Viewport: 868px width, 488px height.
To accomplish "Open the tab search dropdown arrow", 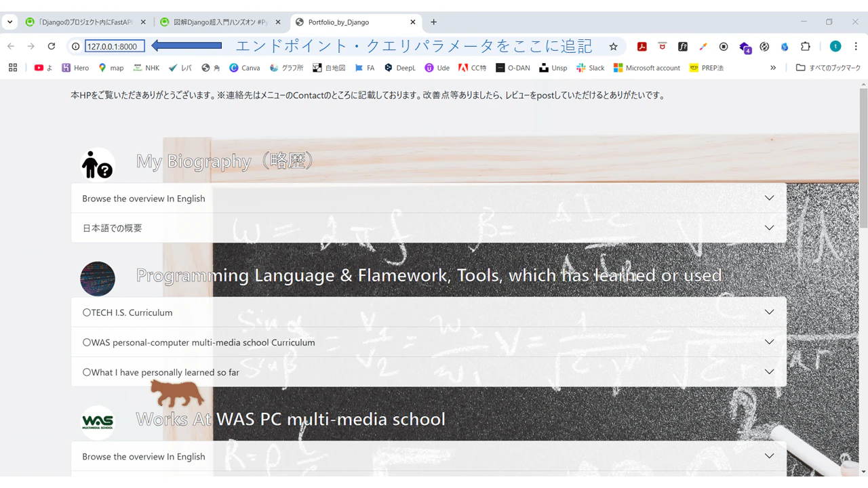I will coord(10,22).
